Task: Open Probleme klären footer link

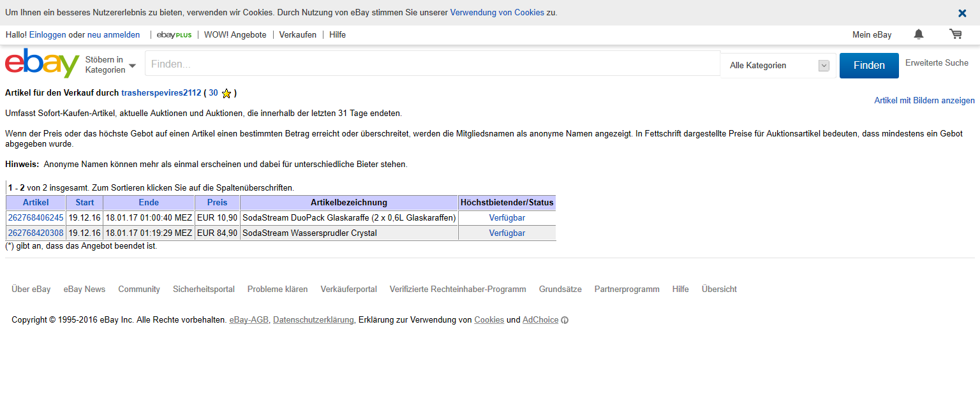Action: coord(278,289)
